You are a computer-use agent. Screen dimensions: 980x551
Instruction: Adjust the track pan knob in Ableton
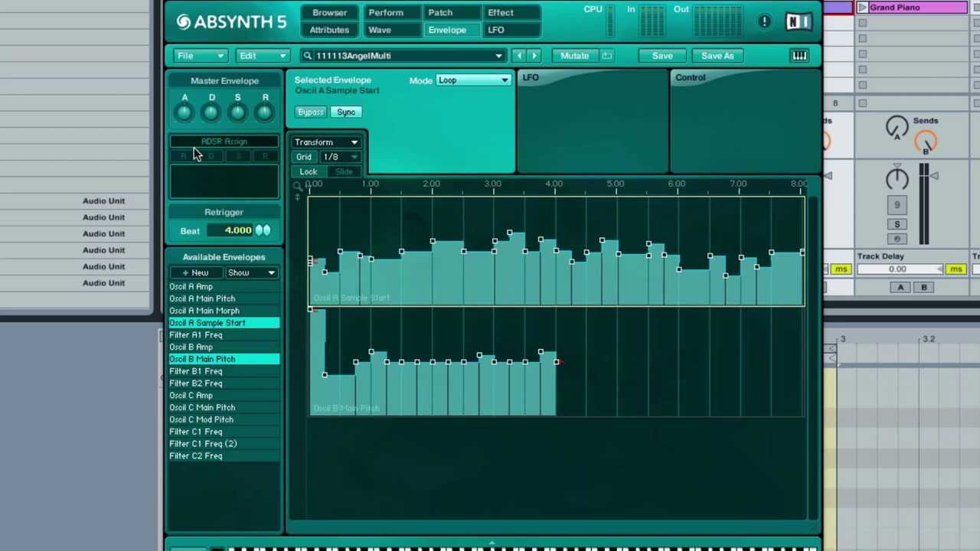(x=897, y=178)
